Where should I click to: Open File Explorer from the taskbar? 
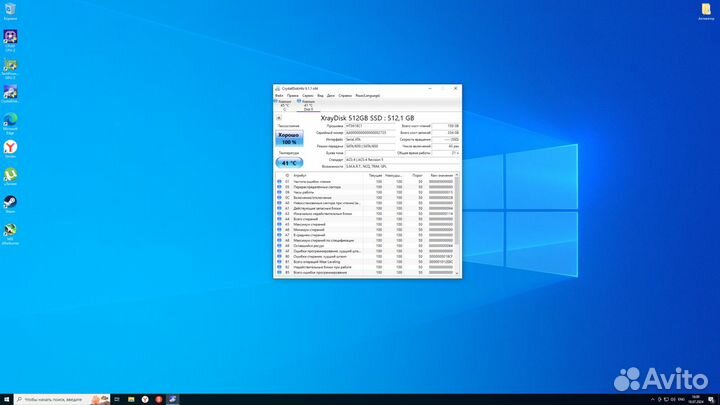tap(131, 399)
